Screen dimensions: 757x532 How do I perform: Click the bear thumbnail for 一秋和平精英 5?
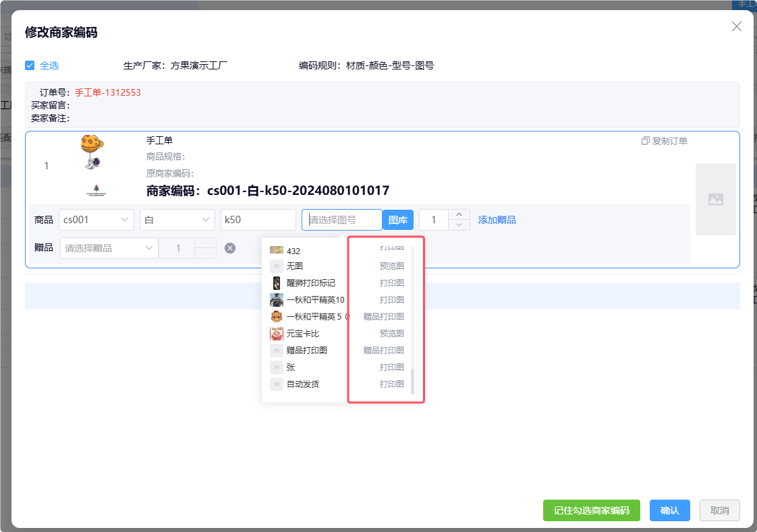tap(276, 316)
